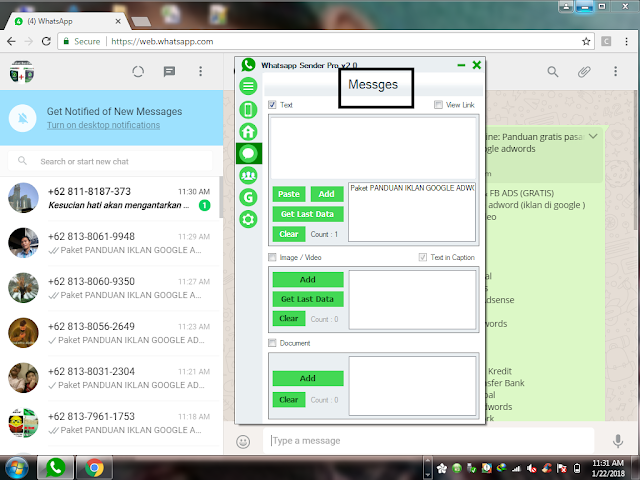Bookmark the page with the star icon
The image size is (640, 480).
coord(586,41)
